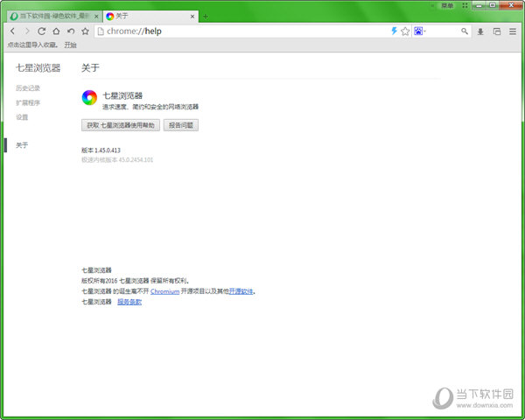Screen dimensions: 525x420
Task: Close the 当下软件园 tab
Action: tap(96, 16)
